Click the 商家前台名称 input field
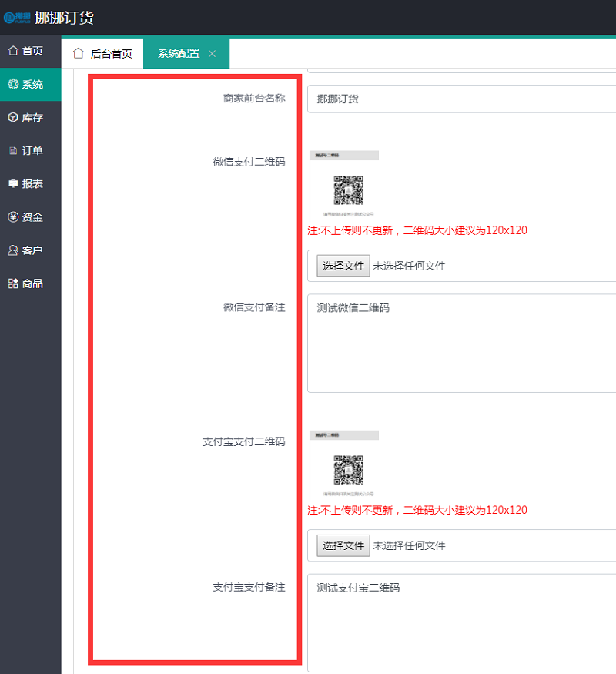 point(462,99)
